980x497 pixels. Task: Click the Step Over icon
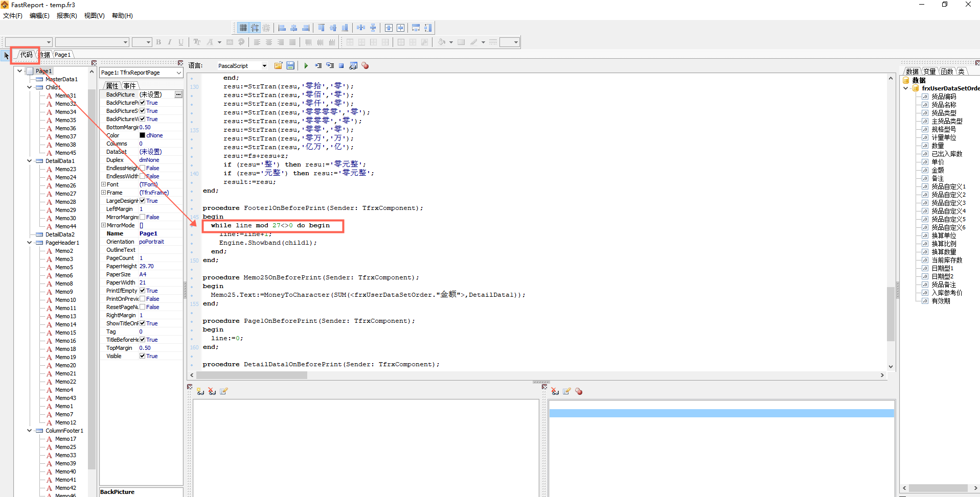(330, 65)
